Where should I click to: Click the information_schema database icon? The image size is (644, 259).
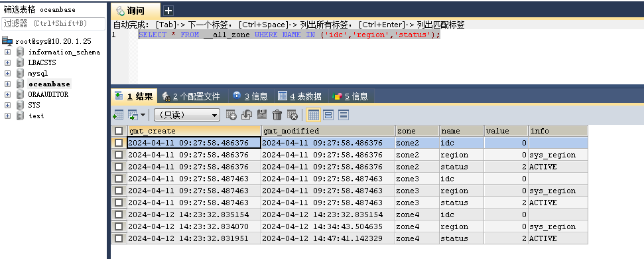click(x=20, y=52)
